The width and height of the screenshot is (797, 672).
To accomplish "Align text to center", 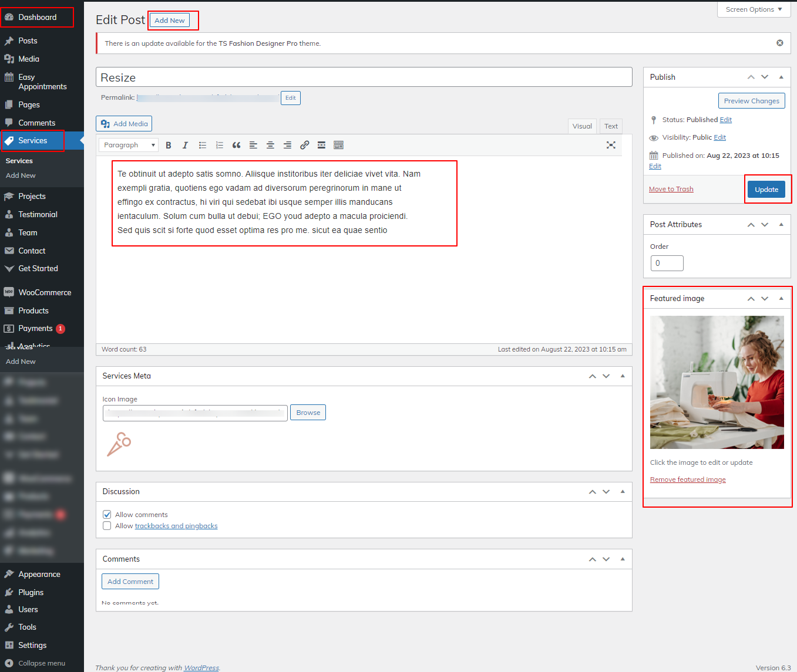I will pos(270,145).
